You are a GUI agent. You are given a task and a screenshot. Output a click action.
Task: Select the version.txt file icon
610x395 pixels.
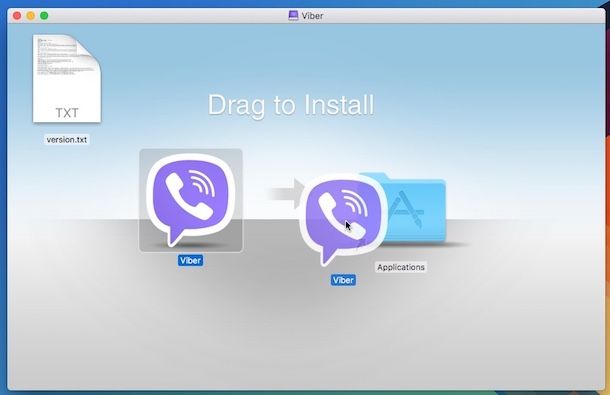(67, 79)
